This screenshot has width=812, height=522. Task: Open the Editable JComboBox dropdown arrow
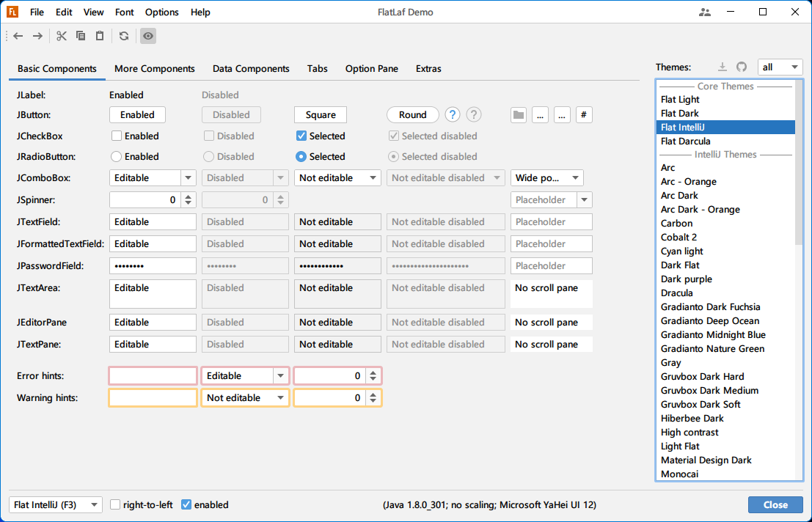tap(189, 178)
